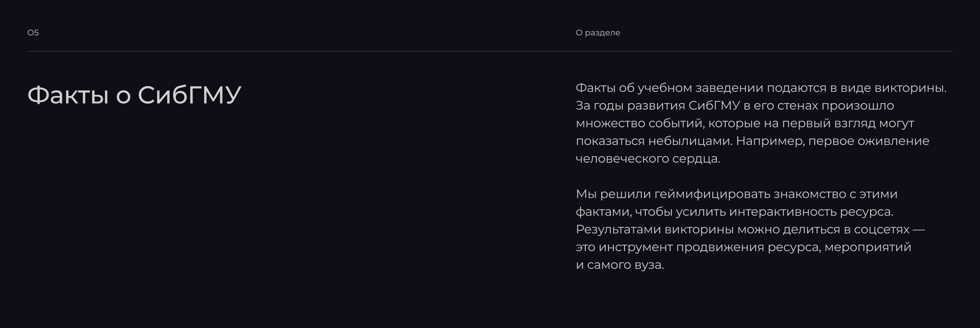Click the line starting "фактами, чтобы усилить"
Viewport: 980px width, 328px height.
click(x=734, y=212)
